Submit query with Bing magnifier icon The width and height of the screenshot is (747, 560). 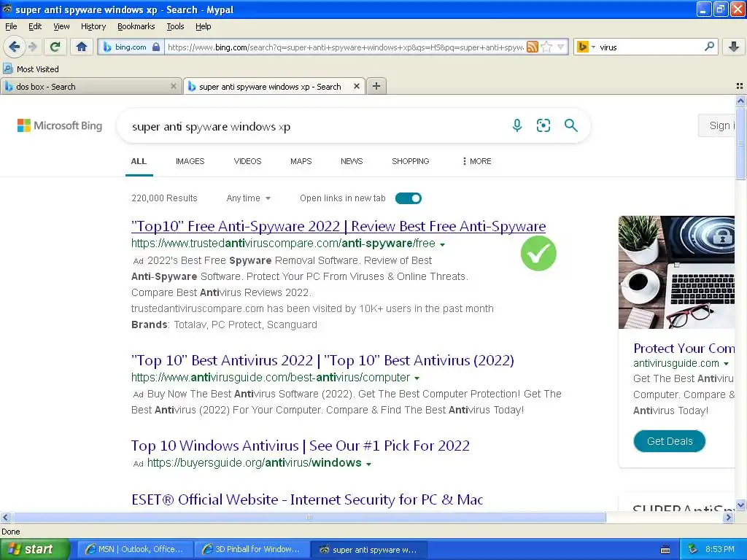coord(570,125)
